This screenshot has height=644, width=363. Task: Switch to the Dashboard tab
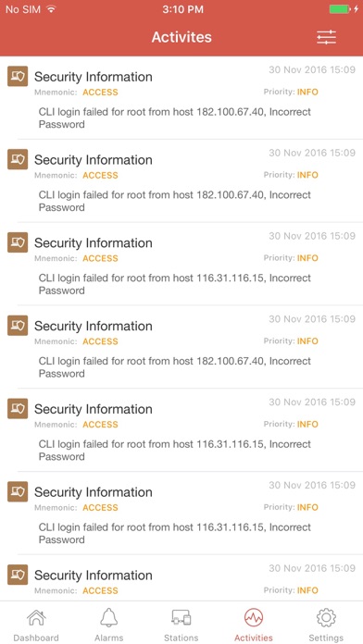36,638
